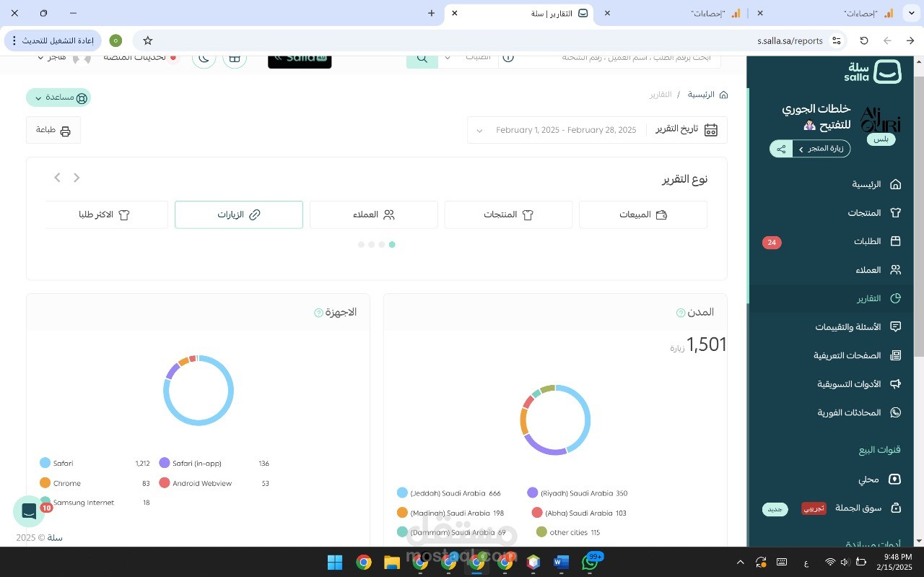
Task: Click the Wi-Fi icon in system tray
Action: tap(830, 562)
